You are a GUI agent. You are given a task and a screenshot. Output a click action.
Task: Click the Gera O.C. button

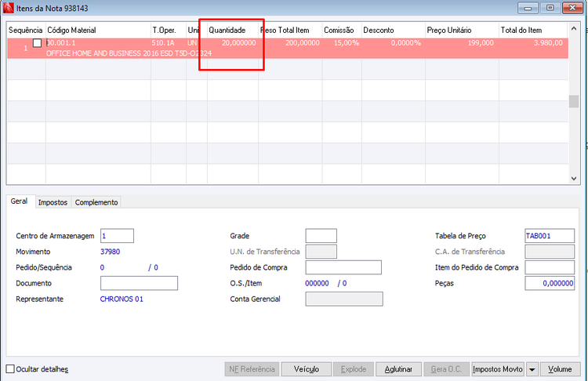pos(446,369)
